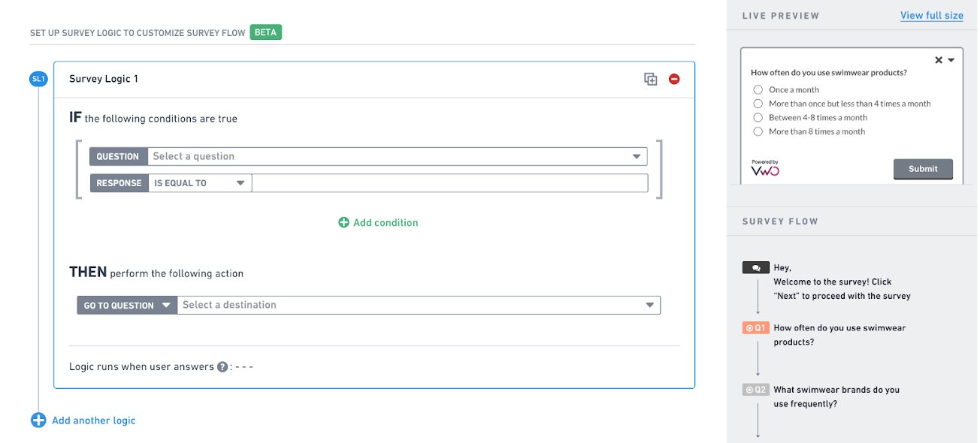Open the 'Select a destination' dropdown
Image resolution: width=980 pixels, height=443 pixels.
click(419, 305)
